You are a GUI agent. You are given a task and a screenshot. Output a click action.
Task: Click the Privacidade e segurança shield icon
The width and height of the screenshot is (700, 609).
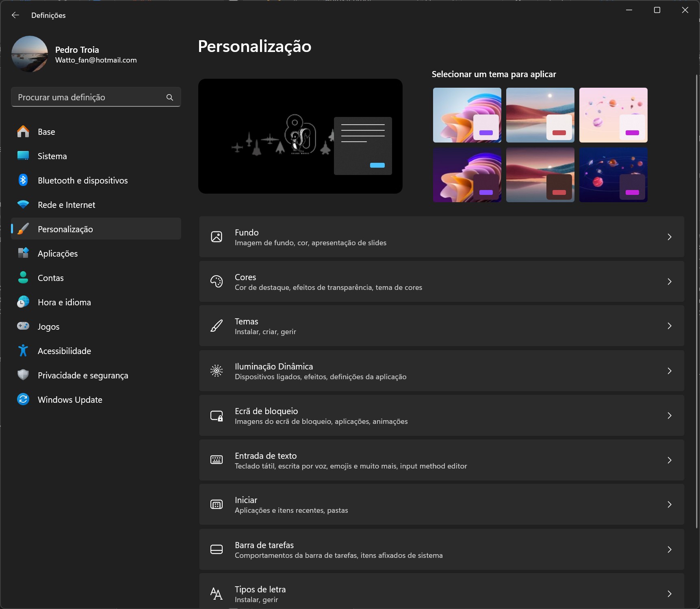pyautogui.click(x=23, y=375)
